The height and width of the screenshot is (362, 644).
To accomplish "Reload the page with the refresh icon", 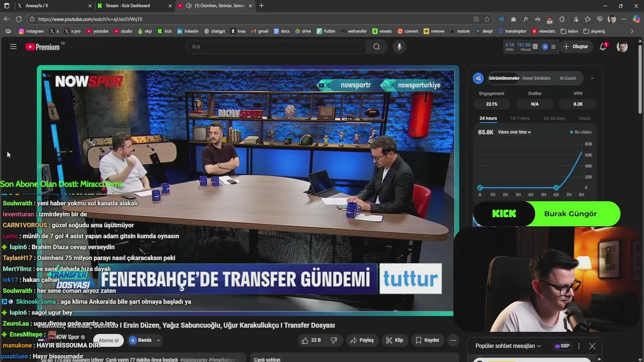I will tap(19, 19).
